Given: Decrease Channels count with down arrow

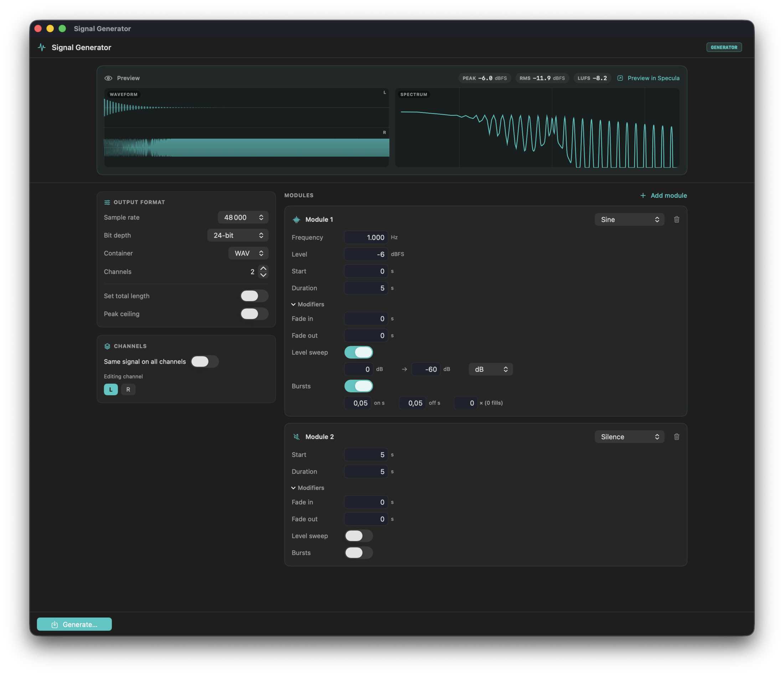Looking at the screenshot, I should pos(263,275).
